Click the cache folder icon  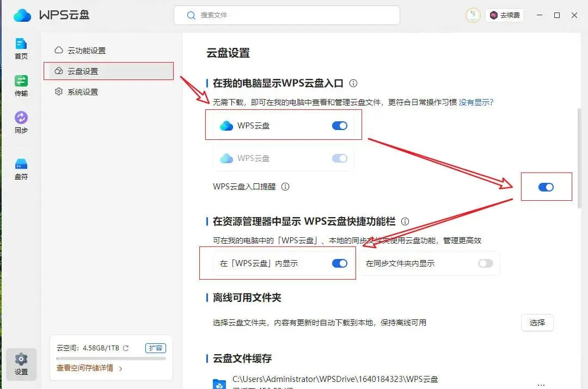(219, 384)
